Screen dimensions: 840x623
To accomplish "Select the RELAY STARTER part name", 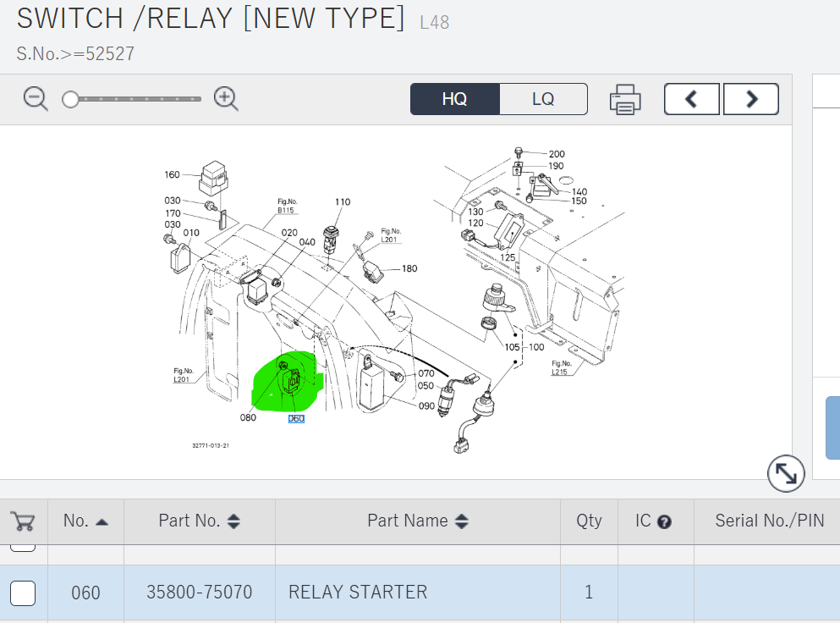I will pyautogui.click(x=357, y=593).
